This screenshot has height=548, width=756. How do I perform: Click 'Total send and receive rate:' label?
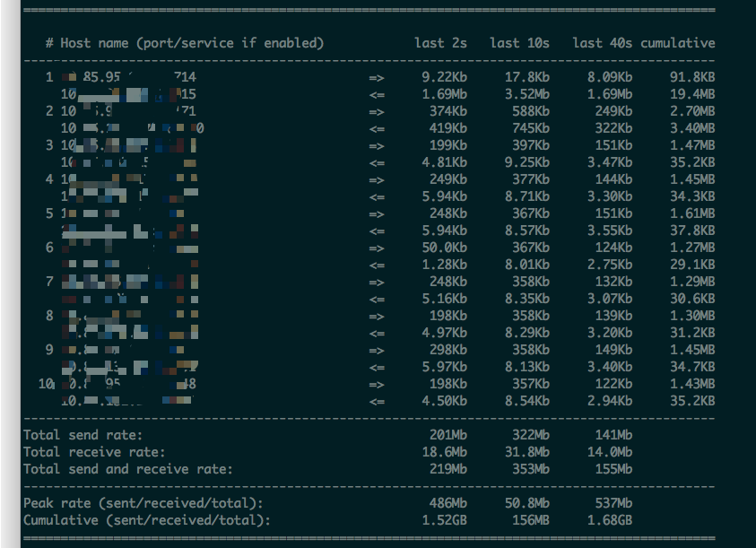[127, 469]
